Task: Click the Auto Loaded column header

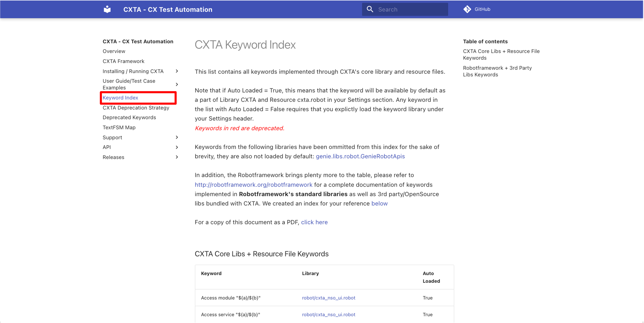Action: click(431, 277)
